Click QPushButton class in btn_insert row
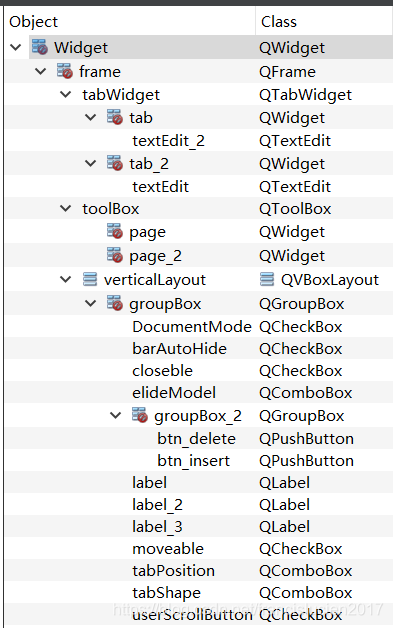393x628 pixels. point(306,461)
